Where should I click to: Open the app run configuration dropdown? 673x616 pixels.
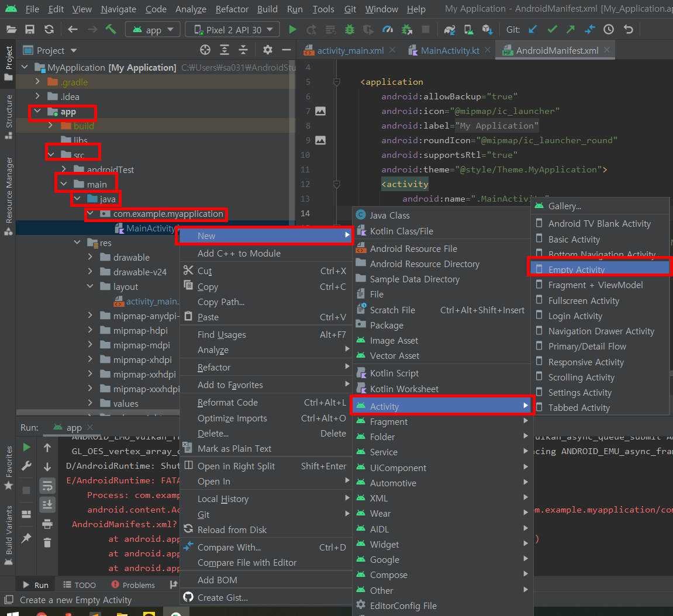pyautogui.click(x=153, y=30)
